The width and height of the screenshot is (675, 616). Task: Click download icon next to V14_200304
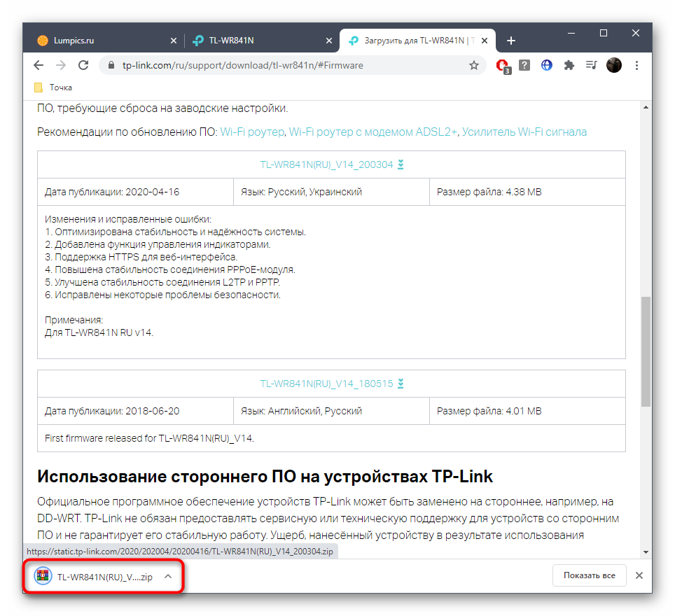click(x=401, y=164)
